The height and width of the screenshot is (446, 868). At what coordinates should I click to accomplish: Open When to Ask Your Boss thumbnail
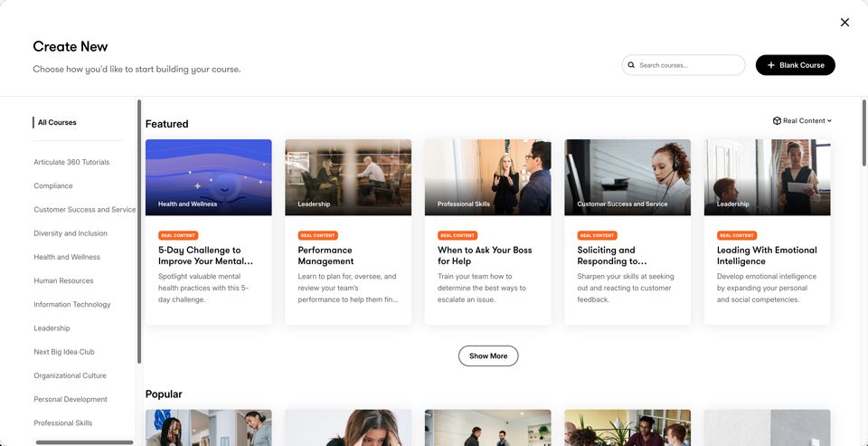pos(487,177)
